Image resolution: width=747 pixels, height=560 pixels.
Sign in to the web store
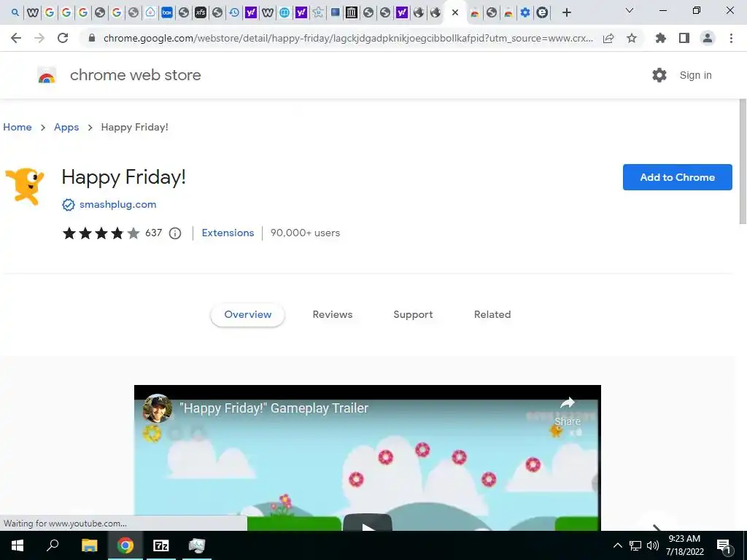[695, 75]
